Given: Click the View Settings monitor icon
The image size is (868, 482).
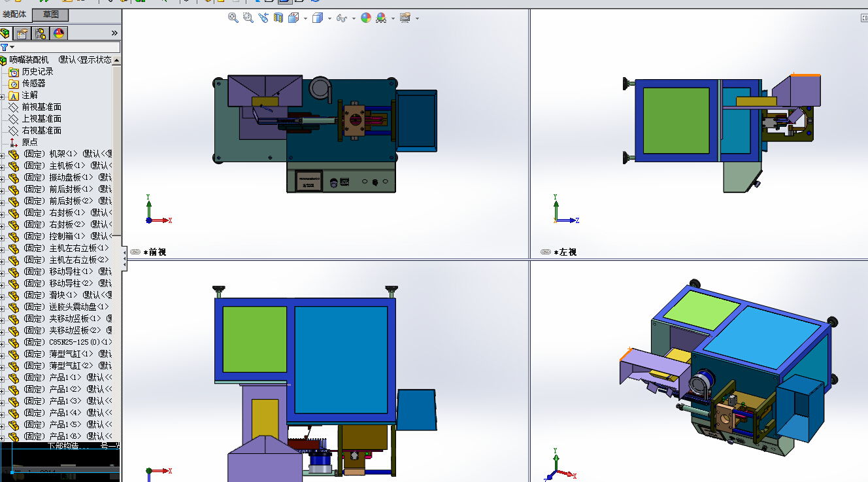Looking at the screenshot, I should (x=405, y=18).
